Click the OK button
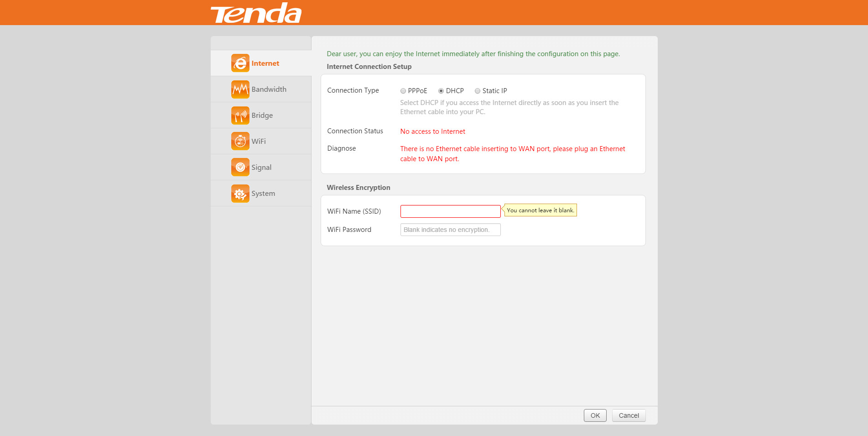The image size is (868, 436). pyautogui.click(x=595, y=415)
